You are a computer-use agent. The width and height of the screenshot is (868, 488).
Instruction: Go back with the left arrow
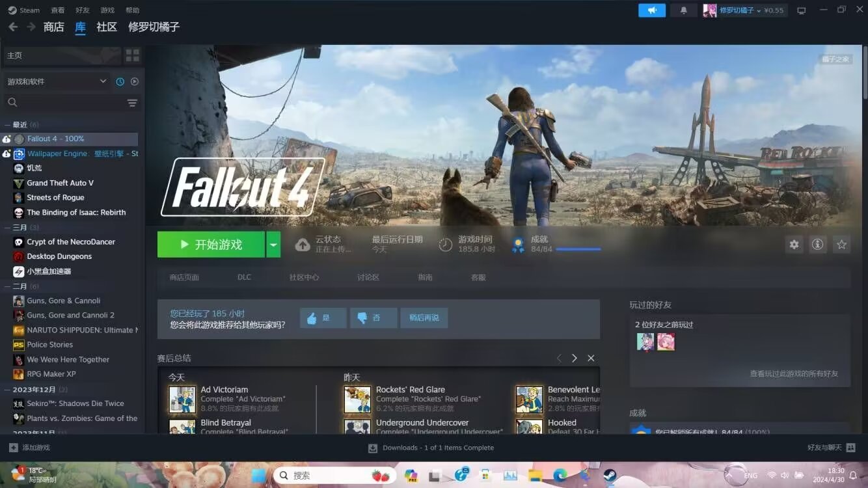pos(12,27)
